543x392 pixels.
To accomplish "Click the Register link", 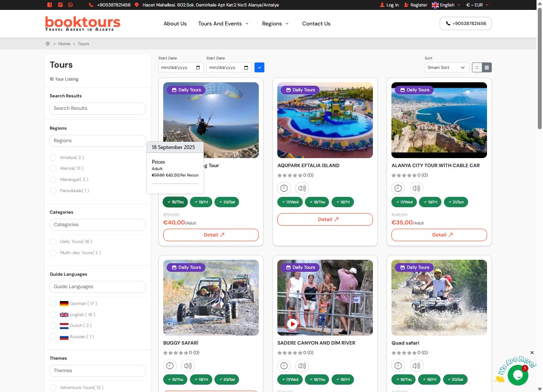I will pyautogui.click(x=416, y=5).
